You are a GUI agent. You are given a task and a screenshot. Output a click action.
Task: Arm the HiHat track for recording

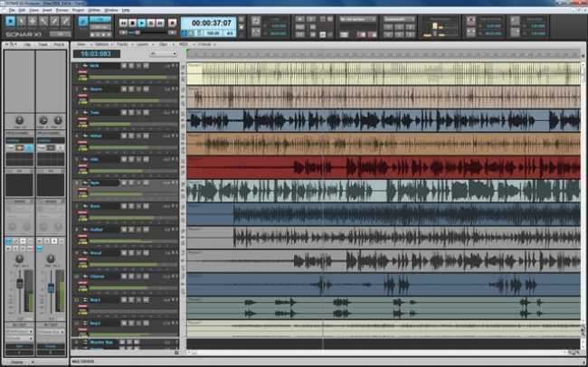click(138, 136)
